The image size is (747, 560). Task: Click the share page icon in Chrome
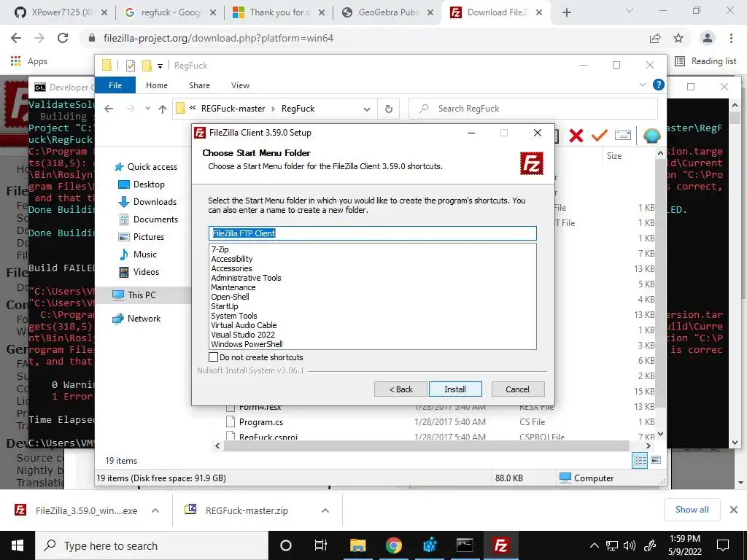[x=655, y=38]
